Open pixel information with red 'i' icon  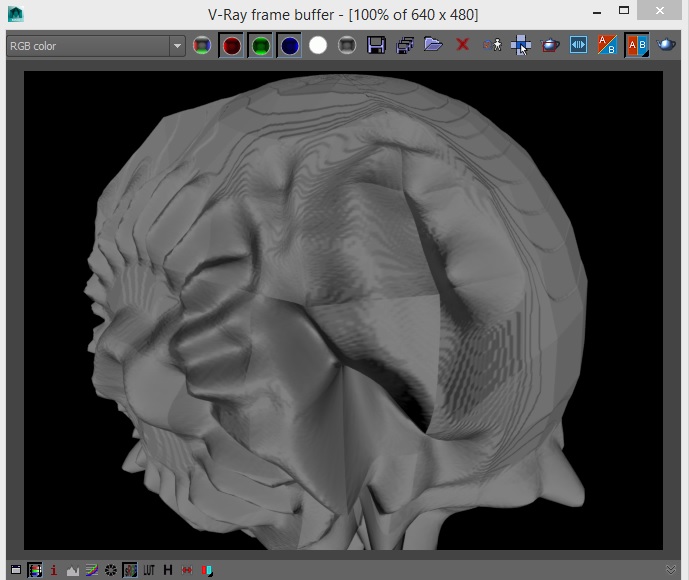click(53, 570)
